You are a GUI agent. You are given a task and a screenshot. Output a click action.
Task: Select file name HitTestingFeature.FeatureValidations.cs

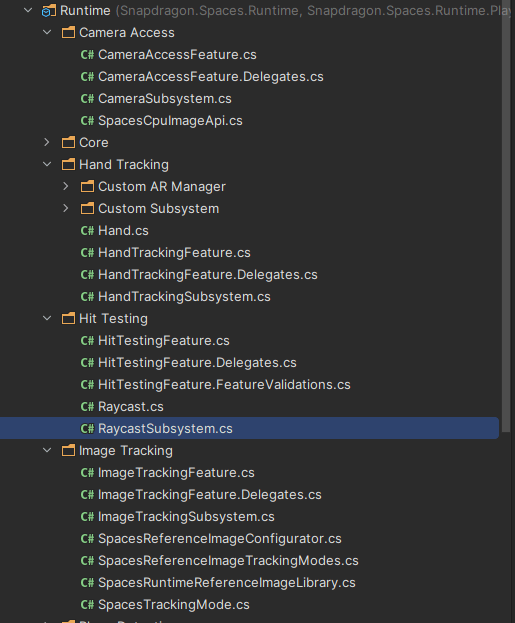[224, 385]
